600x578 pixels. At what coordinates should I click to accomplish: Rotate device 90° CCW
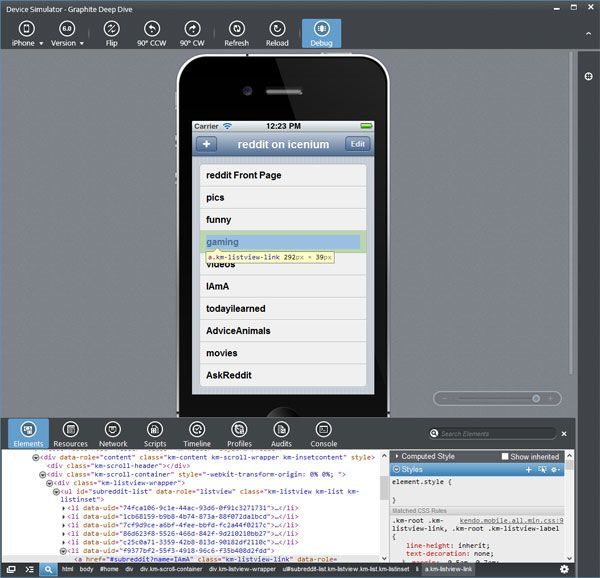tap(152, 34)
